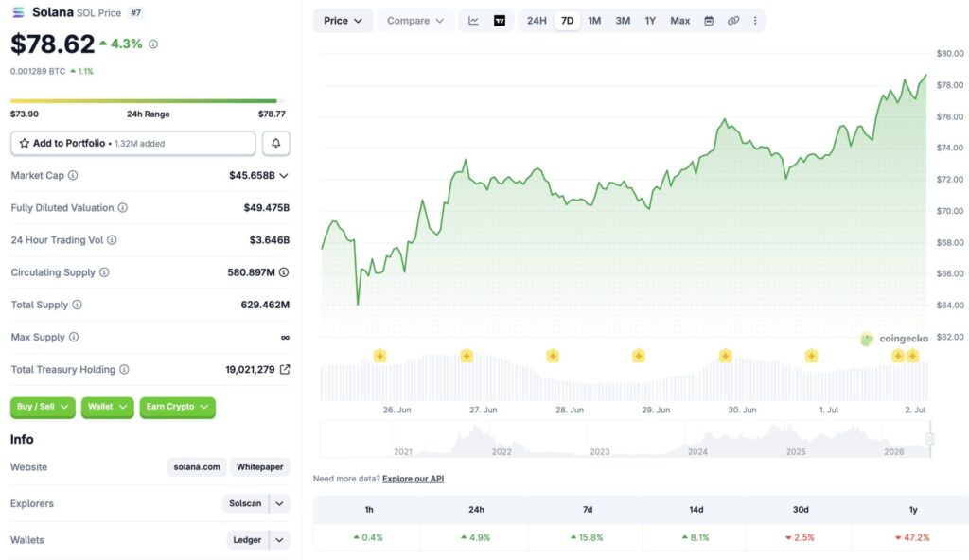Open the Buy / Sell dropdown
The width and height of the screenshot is (969, 560).
43,407
